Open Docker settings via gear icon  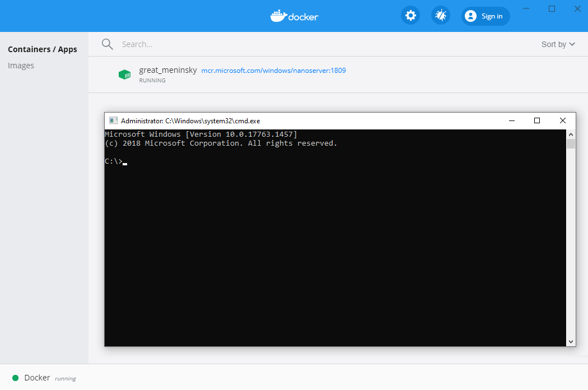pos(410,16)
